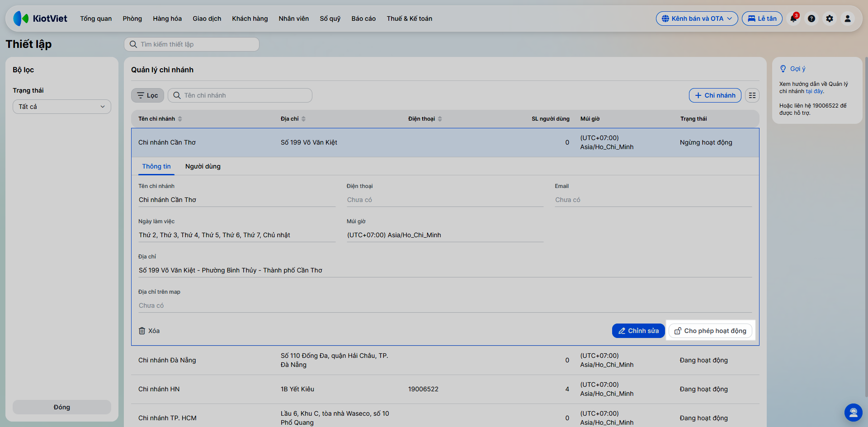The image size is (868, 427).
Task: Click the SL người dùng column header
Action: pyautogui.click(x=551, y=119)
